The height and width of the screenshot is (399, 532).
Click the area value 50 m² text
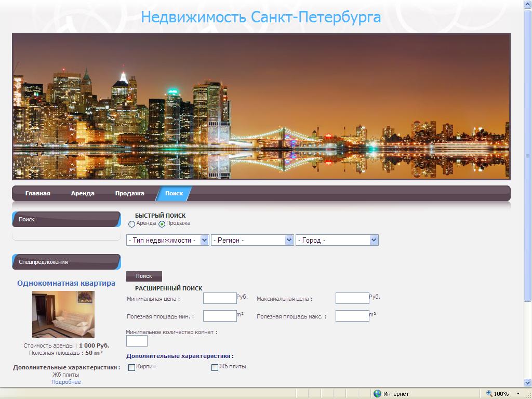[x=94, y=353]
